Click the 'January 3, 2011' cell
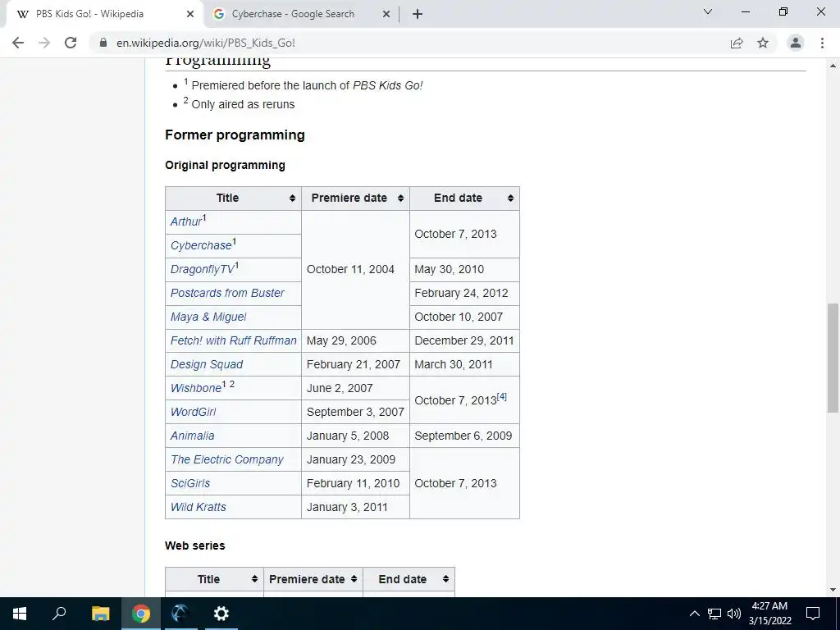This screenshot has height=630, width=840. [356, 507]
